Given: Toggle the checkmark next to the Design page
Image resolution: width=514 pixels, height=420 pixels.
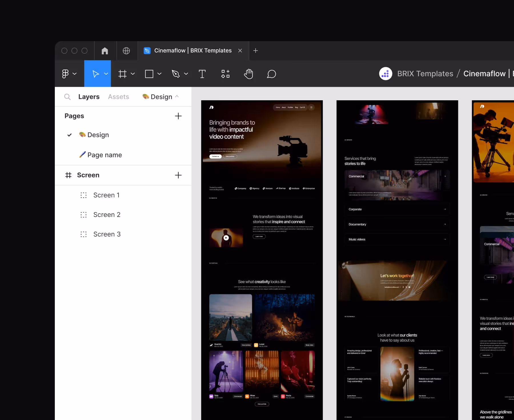Looking at the screenshot, I should pos(69,135).
